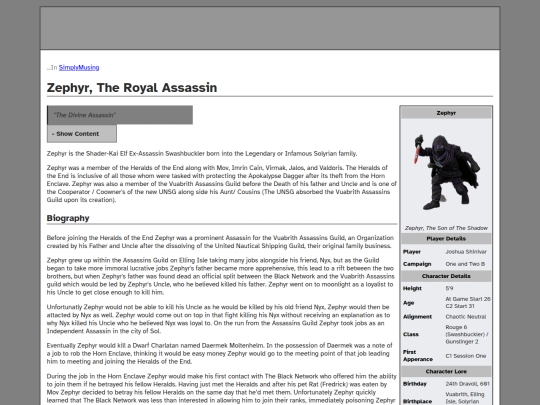Click the Zephyr character portrait image
This screenshot has height=405, width=540.
pos(446,172)
